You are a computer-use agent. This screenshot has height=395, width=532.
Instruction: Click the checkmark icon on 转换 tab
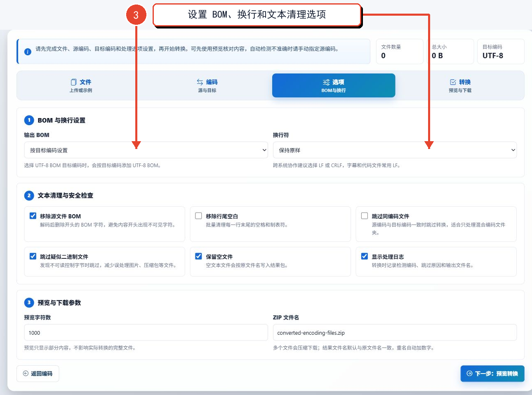453,82
